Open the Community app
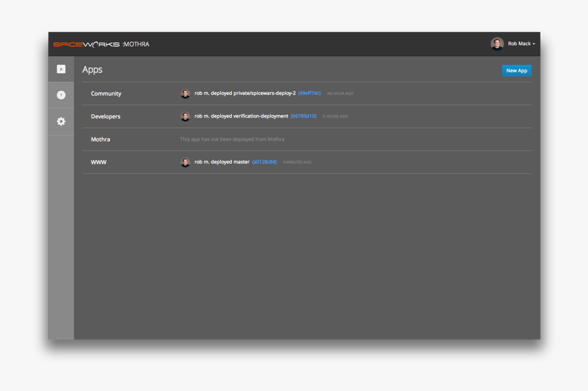The height and width of the screenshot is (391, 588). [x=106, y=94]
